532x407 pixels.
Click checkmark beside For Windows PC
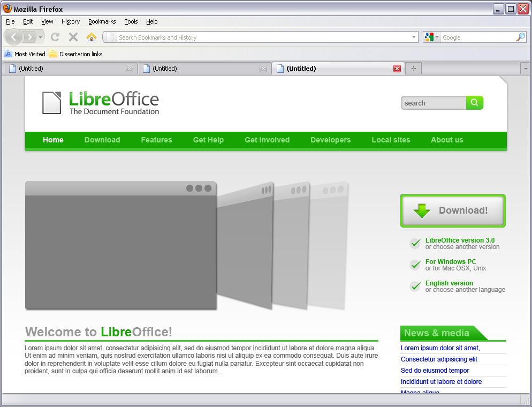[x=415, y=265]
